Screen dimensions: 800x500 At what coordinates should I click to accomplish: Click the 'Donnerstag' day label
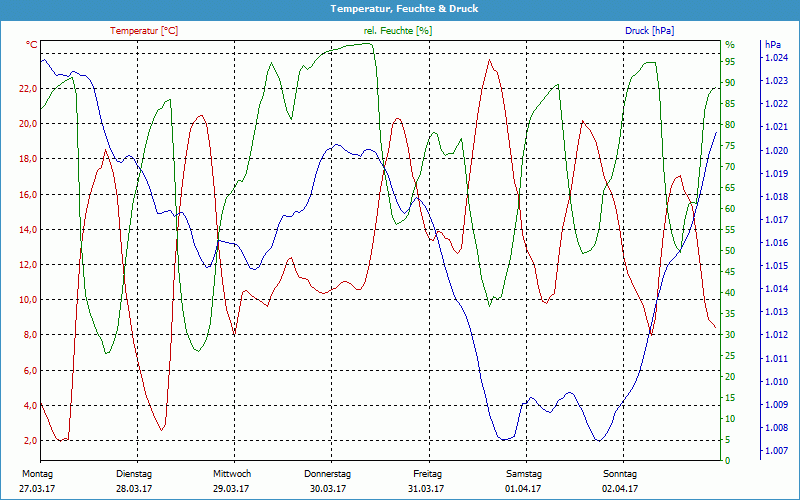point(328,474)
